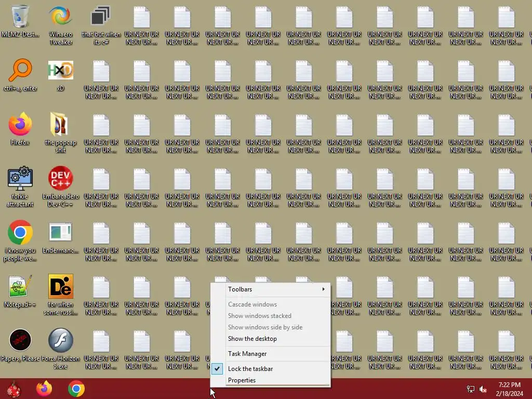Click the taskbar clock showing 7:22 PM
Image resolution: width=532 pixels, height=399 pixels.
tap(509, 389)
